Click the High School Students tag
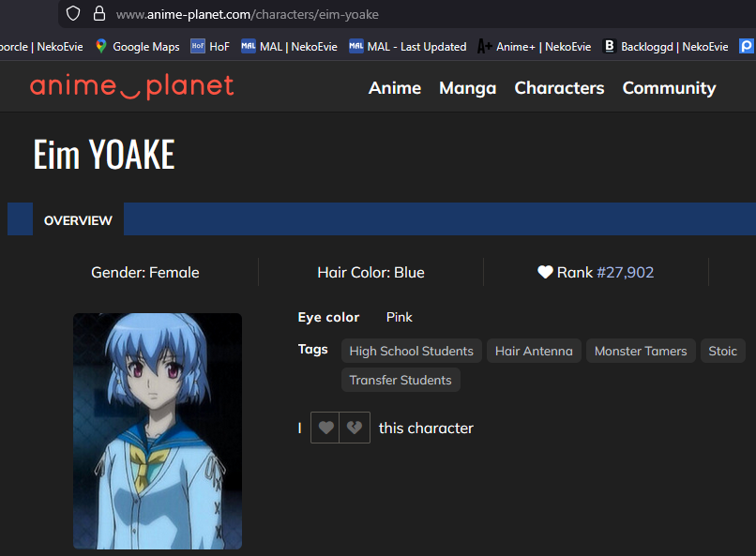 click(x=411, y=351)
